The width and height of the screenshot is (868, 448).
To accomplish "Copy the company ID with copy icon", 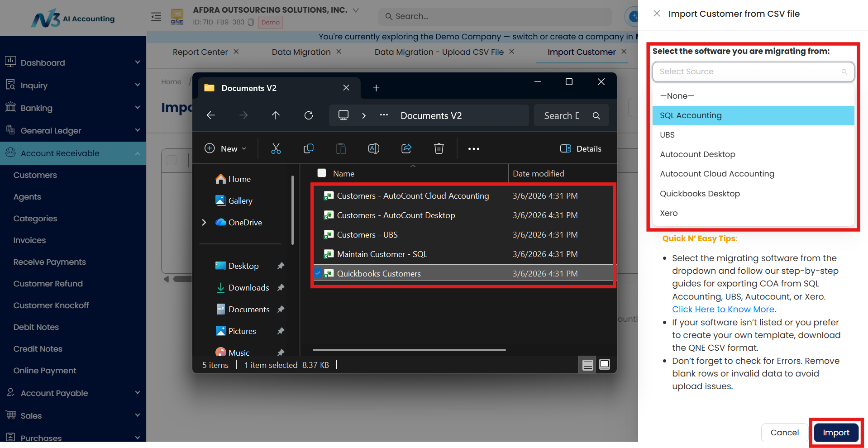I will point(251,22).
